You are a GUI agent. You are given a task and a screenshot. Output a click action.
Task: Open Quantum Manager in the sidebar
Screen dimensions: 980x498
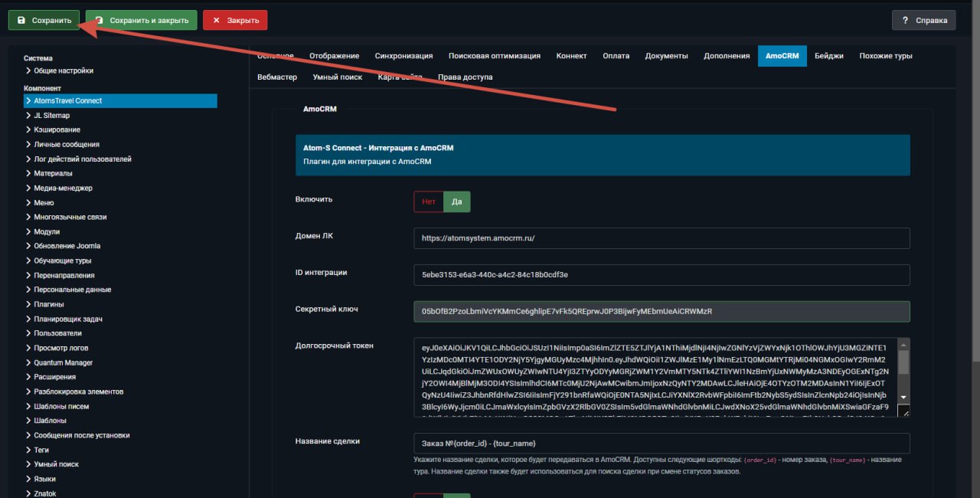(x=63, y=362)
